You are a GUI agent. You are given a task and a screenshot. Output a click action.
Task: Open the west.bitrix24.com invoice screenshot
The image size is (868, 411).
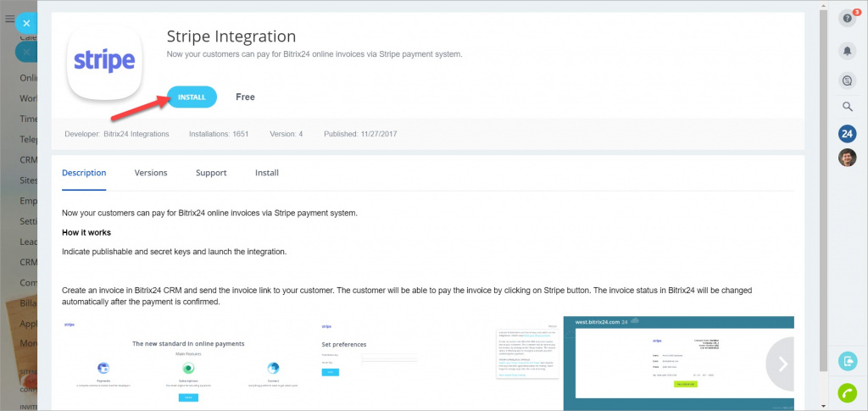point(679,363)
